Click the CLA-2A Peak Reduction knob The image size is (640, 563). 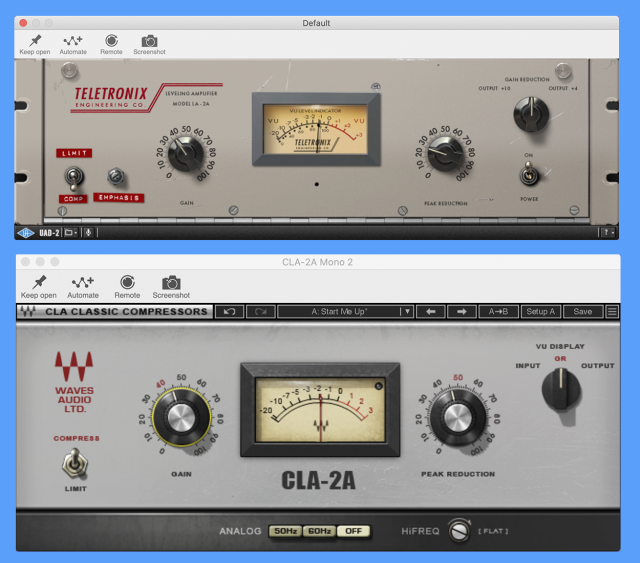[458, 418]
